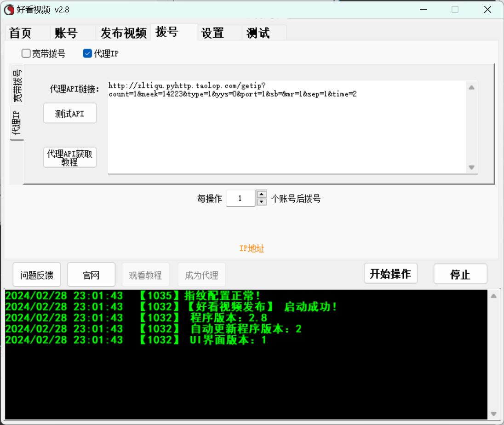
Task: Click log console scrollbar up arrow
Action: 494,296
